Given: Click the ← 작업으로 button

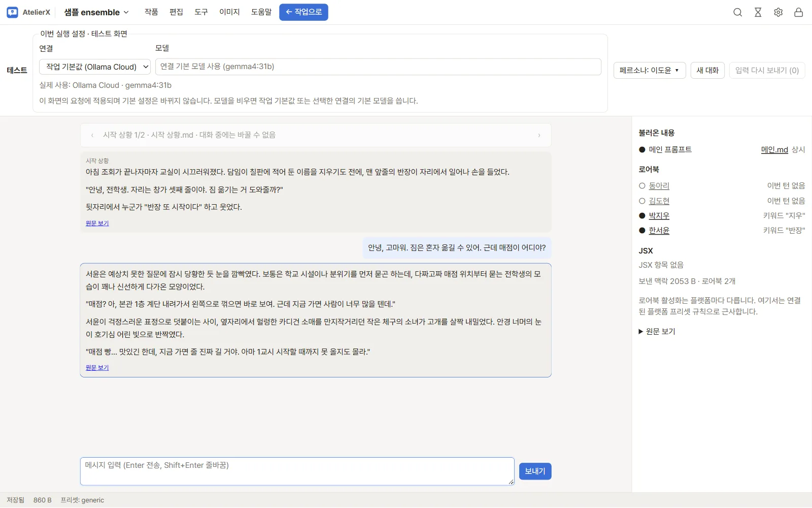Looking at the screenshot, I should (x=303, y=12).
